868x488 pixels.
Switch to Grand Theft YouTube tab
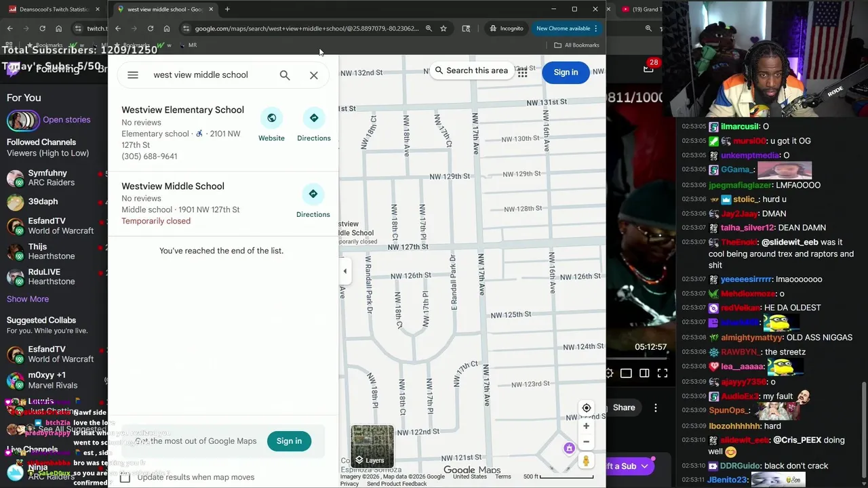pyautogui.click(x=642, y=9)
